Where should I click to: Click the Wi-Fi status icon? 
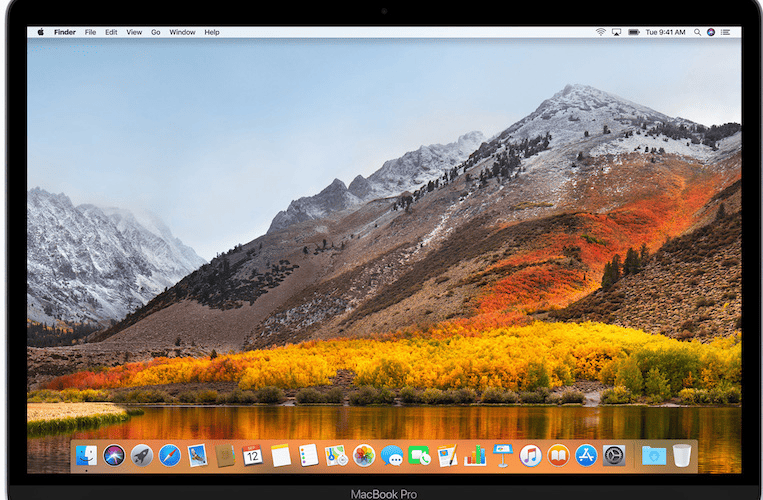pos(601,32)
